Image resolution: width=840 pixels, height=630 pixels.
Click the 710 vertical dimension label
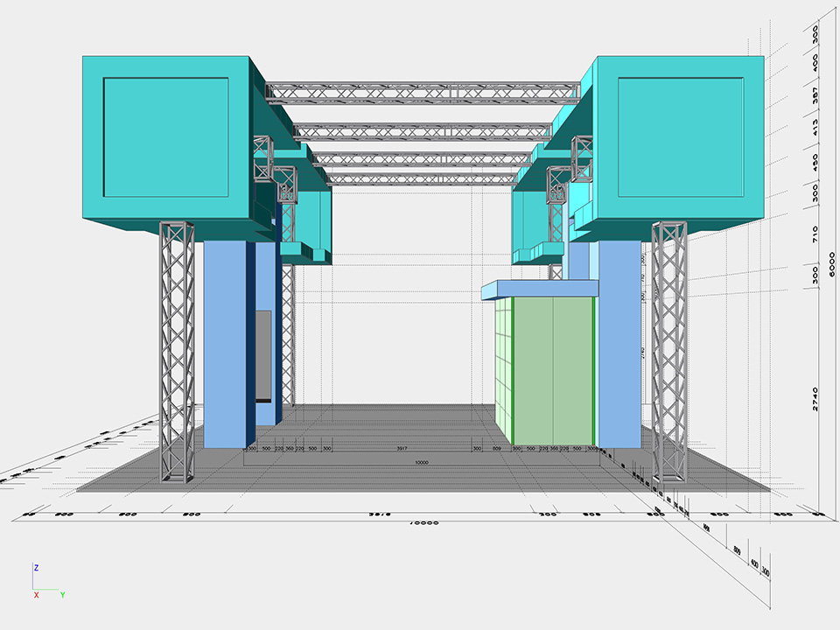(815, 233)
